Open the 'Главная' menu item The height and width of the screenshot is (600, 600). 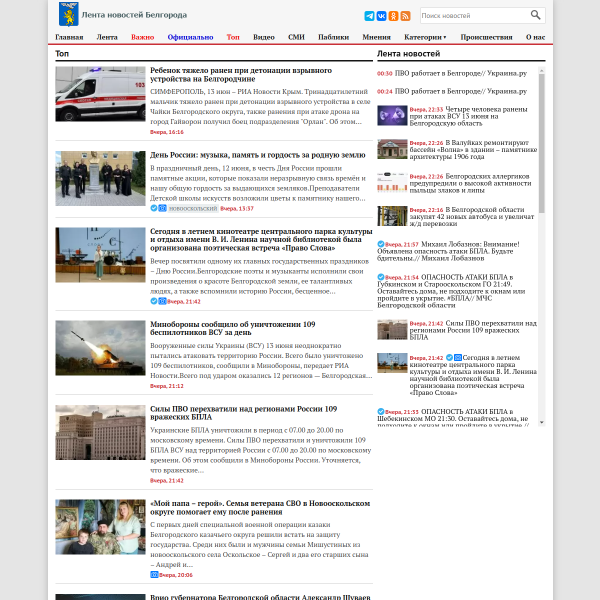[x=69, y=37]
